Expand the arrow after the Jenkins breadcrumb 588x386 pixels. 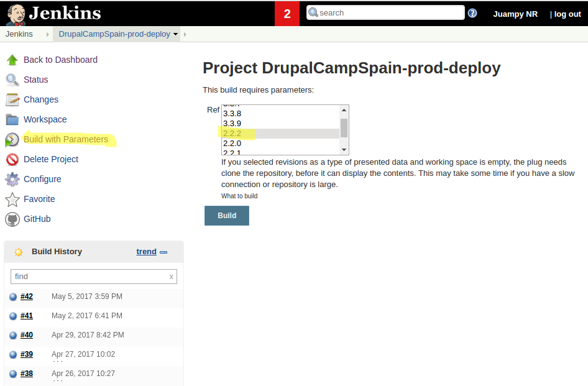[48, 35]
